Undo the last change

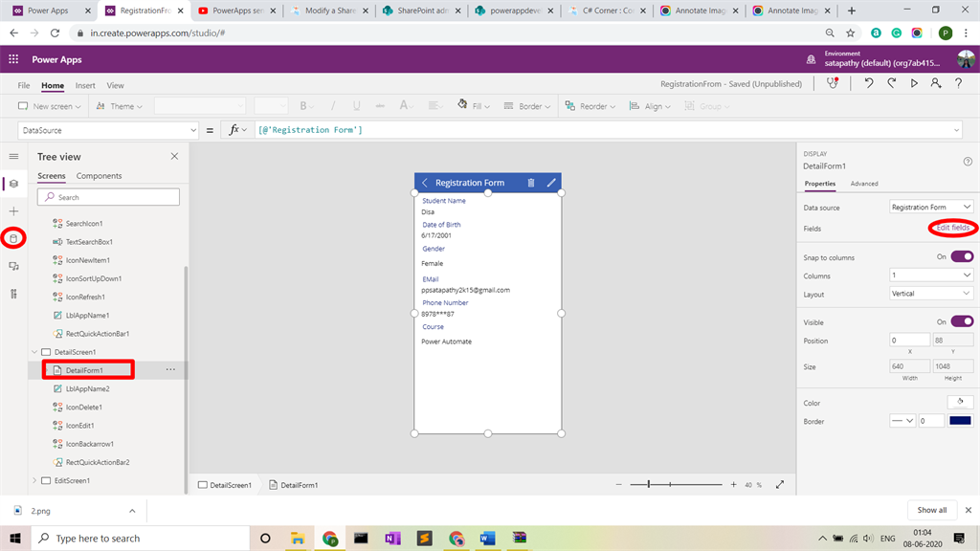point(869,85)
